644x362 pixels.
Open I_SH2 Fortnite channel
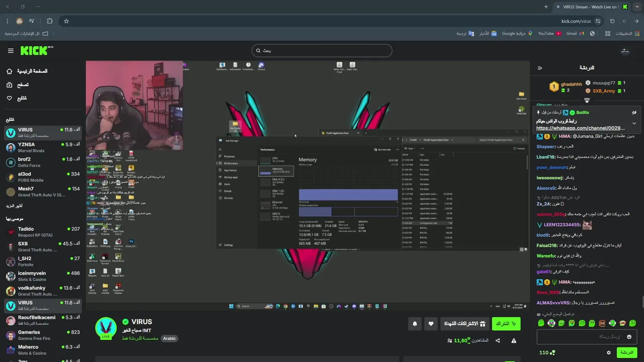pos(43,261)
